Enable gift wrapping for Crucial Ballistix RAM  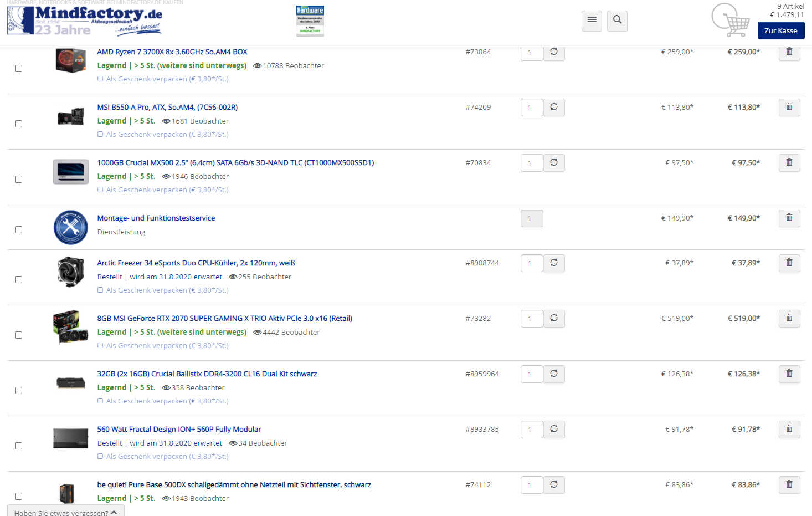coord(100,401)
